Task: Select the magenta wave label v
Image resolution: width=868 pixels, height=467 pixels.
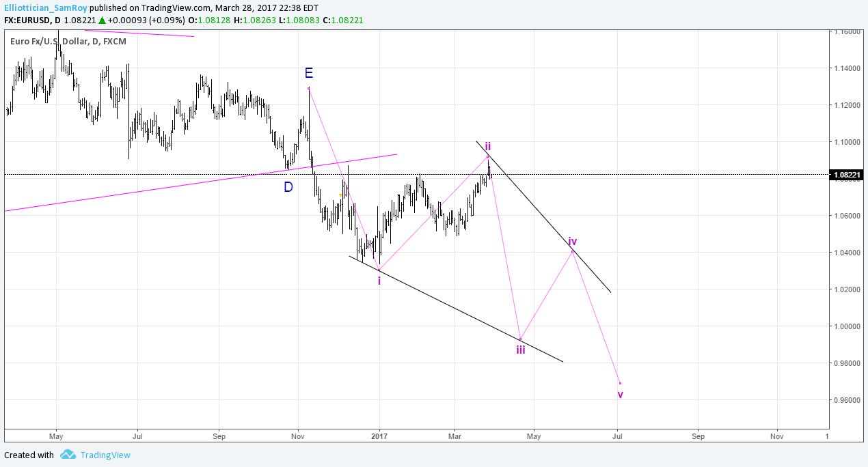Action: 620,395
